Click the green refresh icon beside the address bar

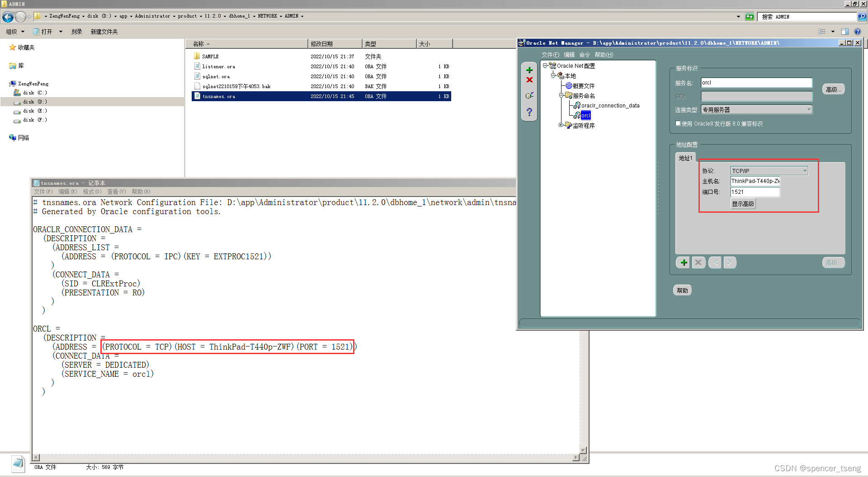pyautogui.click(x=750, y=17)
